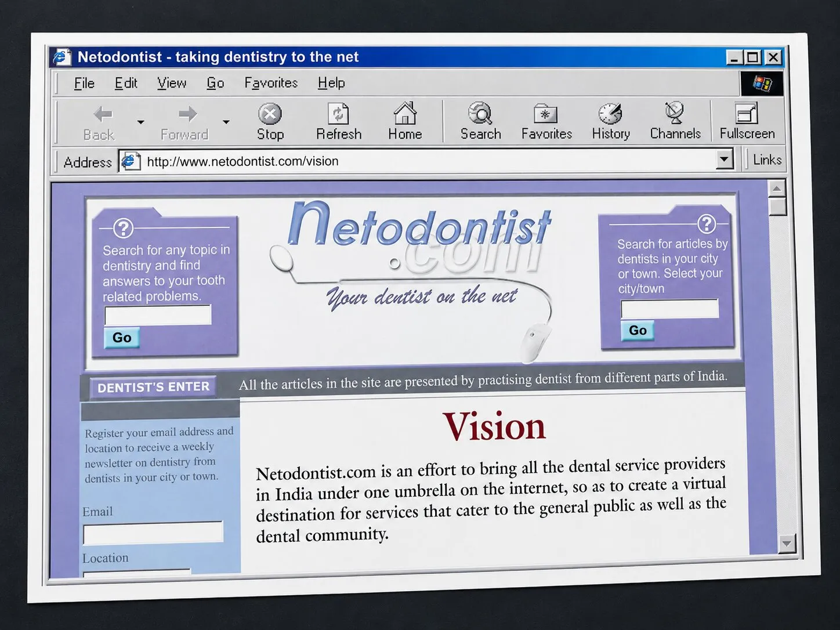Switch to Fullscreen via toolbar icon
The width and height of the screenshot is (840, 630).
click(x=746, y=113)
